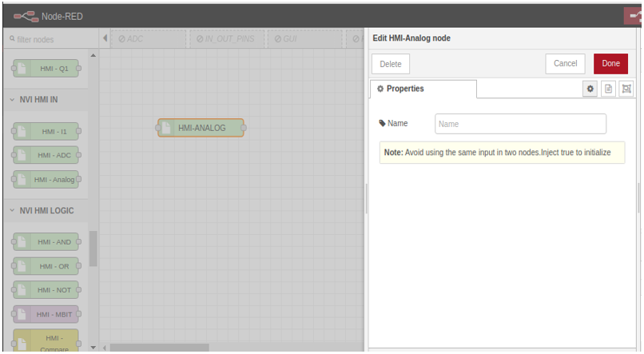Select HMI - AND logic node

[46, 242]
